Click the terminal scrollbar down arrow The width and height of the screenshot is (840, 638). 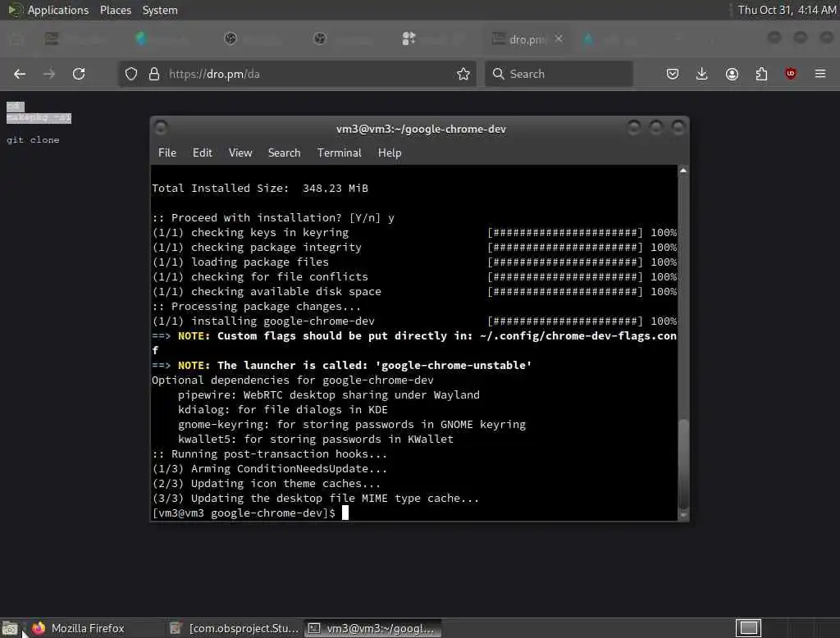tap(683, 515)
